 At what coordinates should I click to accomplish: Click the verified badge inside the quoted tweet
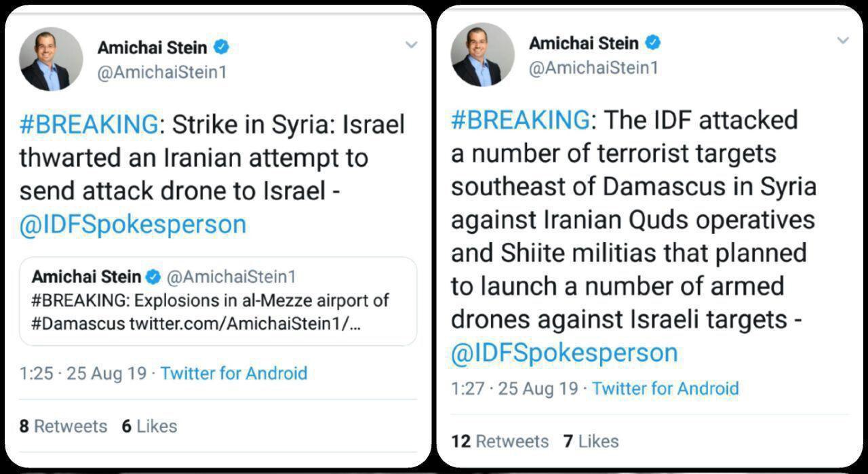tap(154, 277)
